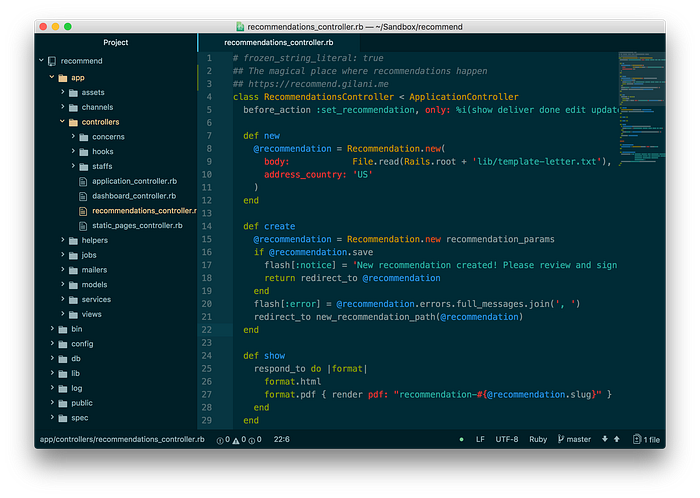Click the models folder icon
700x498 pixels.
(74, 285)
